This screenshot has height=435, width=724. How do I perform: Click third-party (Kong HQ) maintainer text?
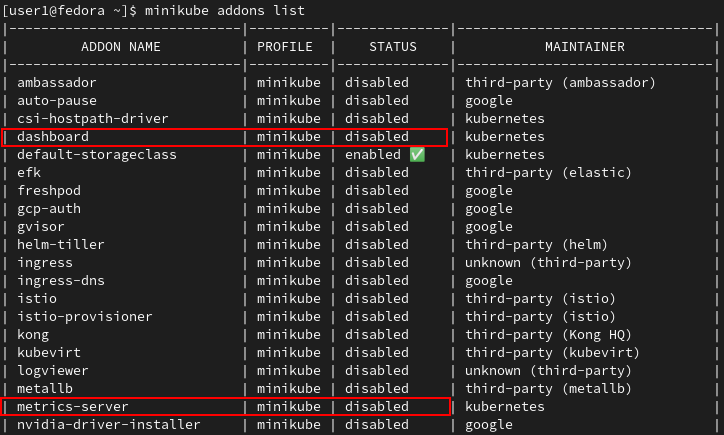point(548,335)
